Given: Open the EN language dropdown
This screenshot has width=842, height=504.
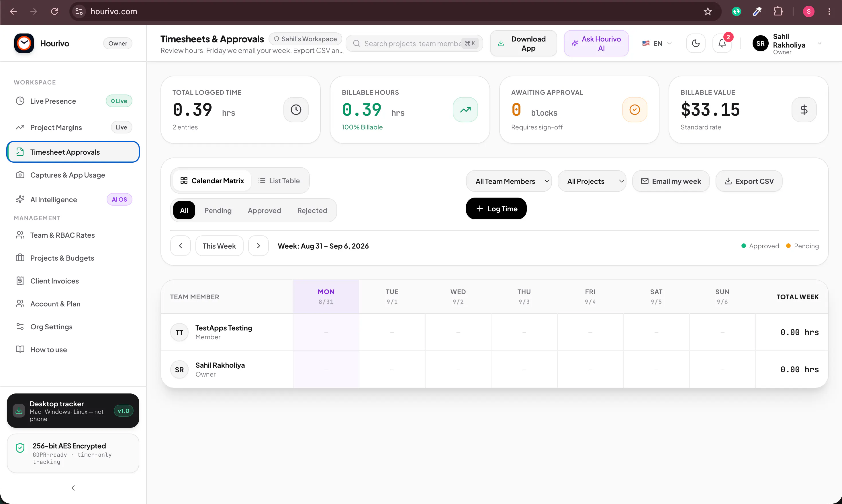Looking at the screenshot, I should click(x=657, y=44).
